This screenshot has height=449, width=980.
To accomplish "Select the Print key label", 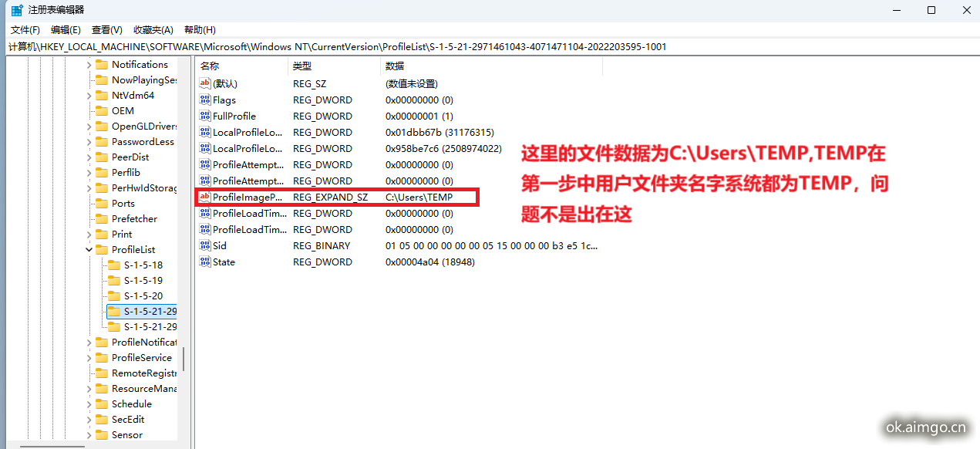I will pos(122,235).
